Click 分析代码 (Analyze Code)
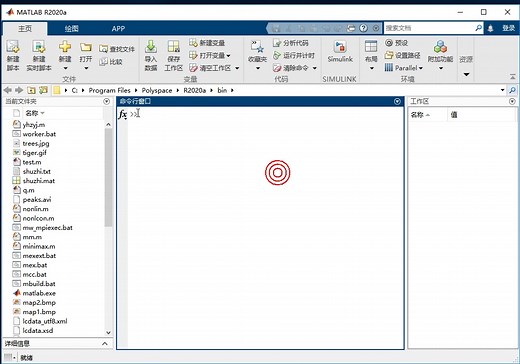 coord(290,43)
